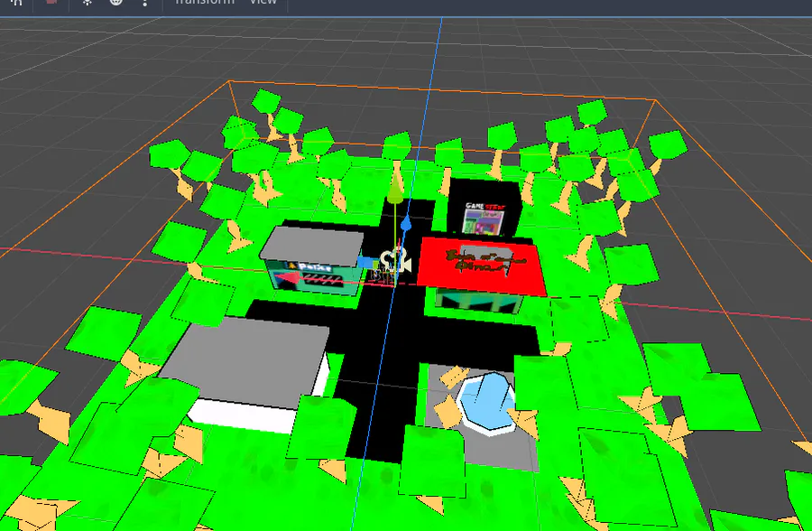Select the blue plane handle on the gizmo

pos(365,263)
